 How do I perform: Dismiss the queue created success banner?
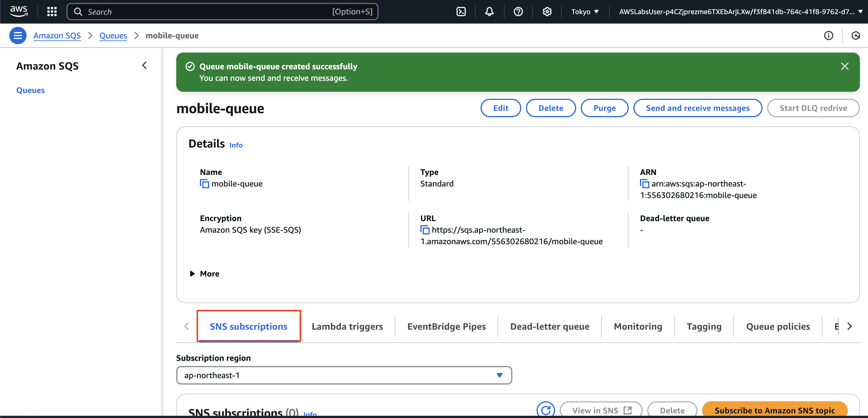[x=844, y=66]
